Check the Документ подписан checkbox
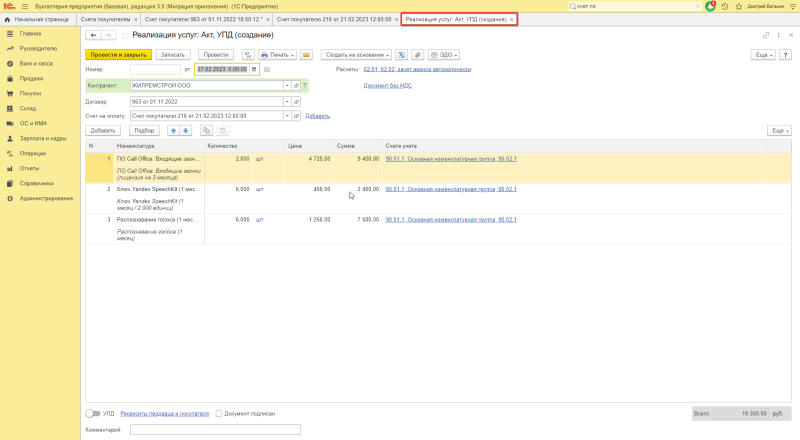 click(219, 413)
